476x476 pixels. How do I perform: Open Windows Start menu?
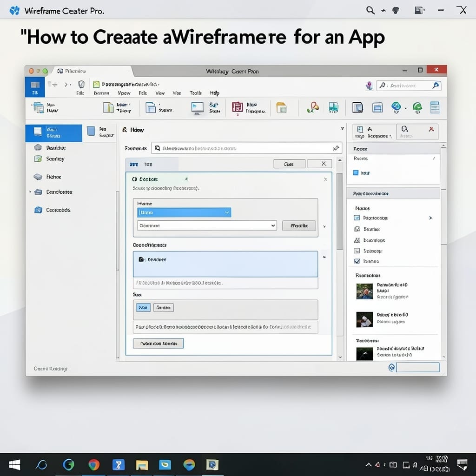(x=14, y=464)
